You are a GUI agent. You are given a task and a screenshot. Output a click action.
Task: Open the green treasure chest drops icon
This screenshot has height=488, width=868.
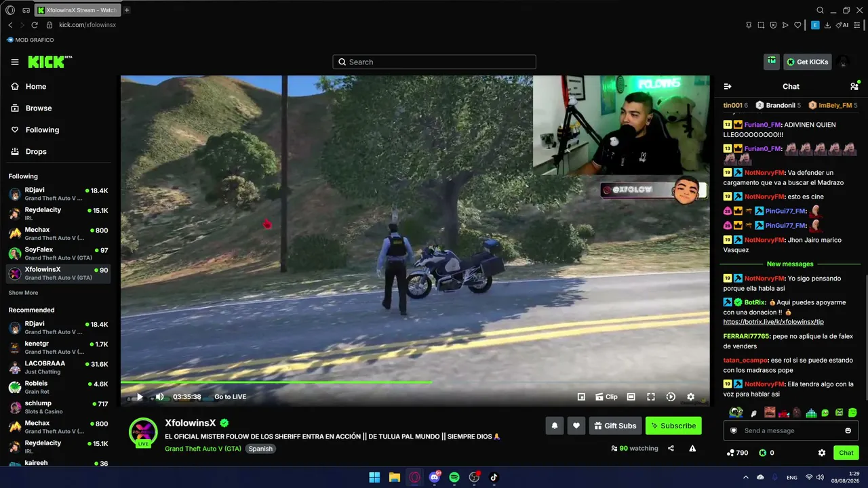(x=772, y=62)
